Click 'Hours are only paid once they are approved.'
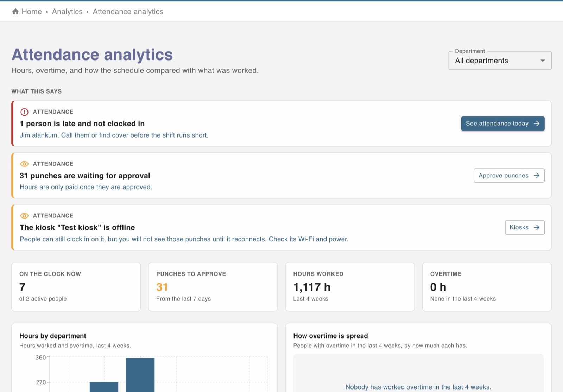563x392 pixels. point(86,187)
